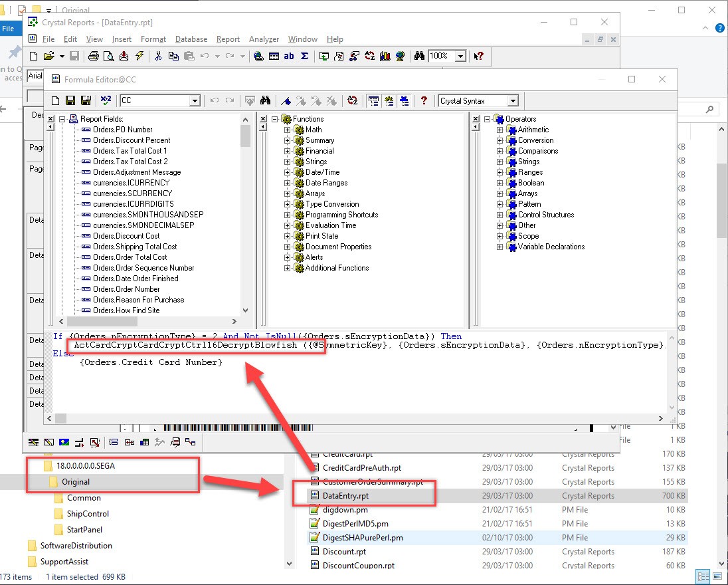
Task: Open the Analyzer menu
Action: tap(264, 39)
